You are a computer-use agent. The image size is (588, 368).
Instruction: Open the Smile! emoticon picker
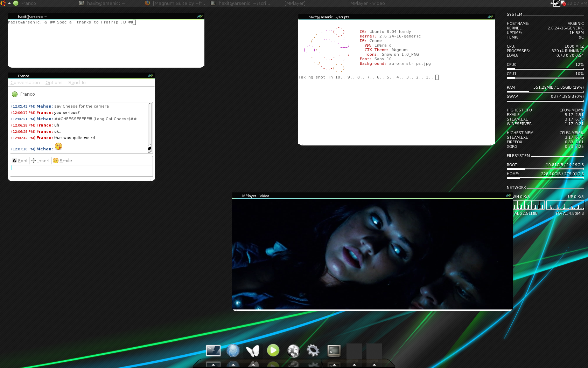click(63, 161)
